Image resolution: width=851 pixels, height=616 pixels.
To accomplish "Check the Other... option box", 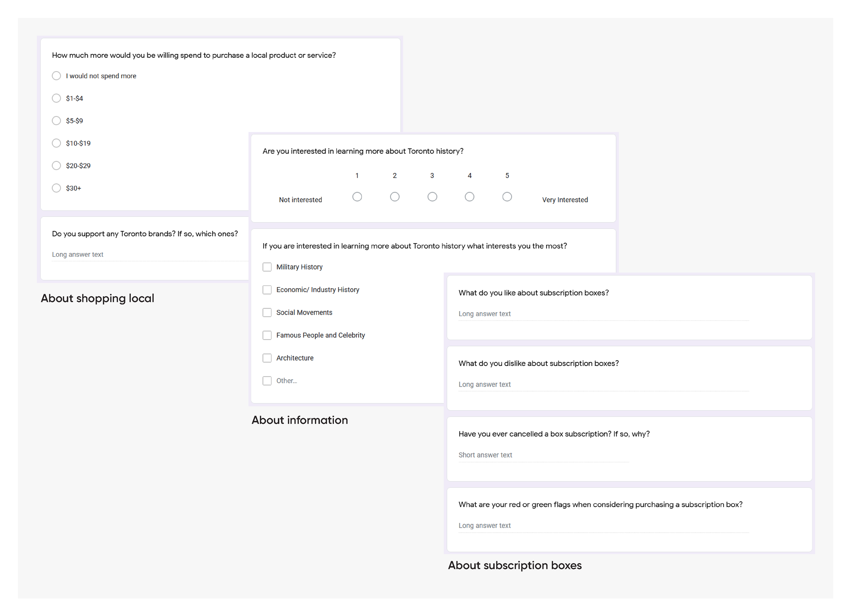I will (267, 381).
